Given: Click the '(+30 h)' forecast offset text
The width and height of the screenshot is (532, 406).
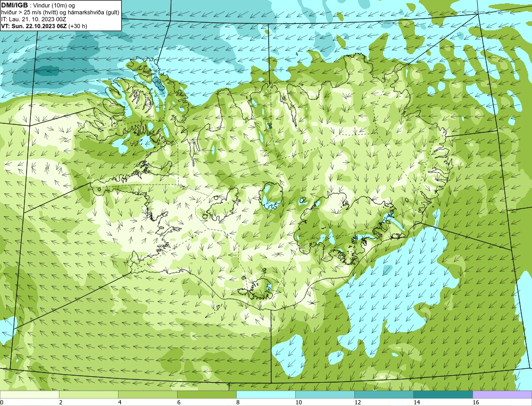Looking at the screenshot, I should click(78, 26).
